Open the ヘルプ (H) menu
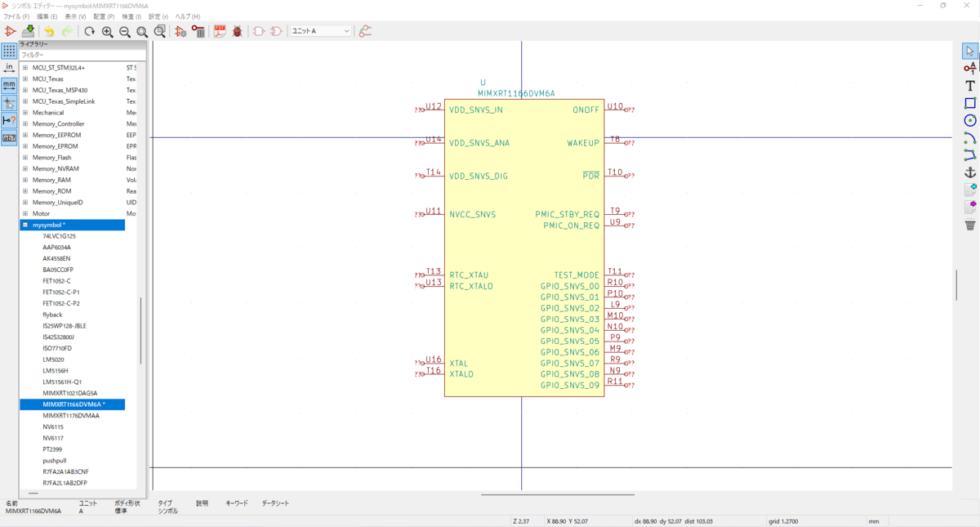This screenshot has height=527, width=980. (188, 16)
